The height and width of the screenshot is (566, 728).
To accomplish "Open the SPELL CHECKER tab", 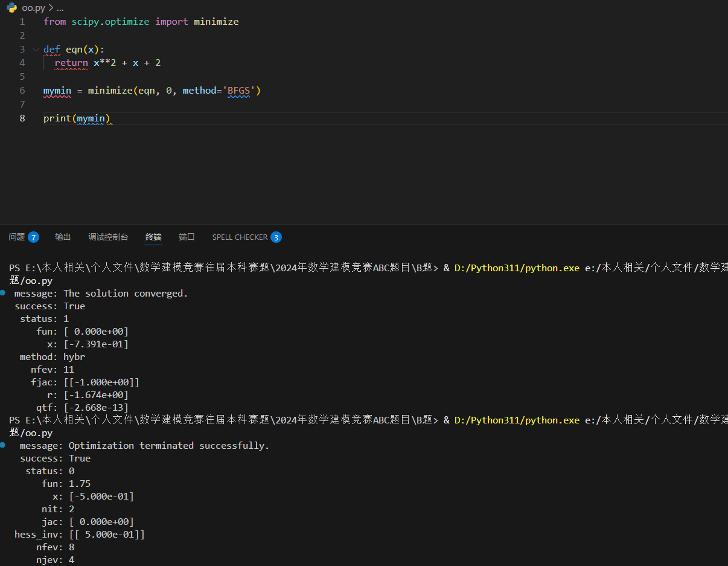I will pos(240,237).
